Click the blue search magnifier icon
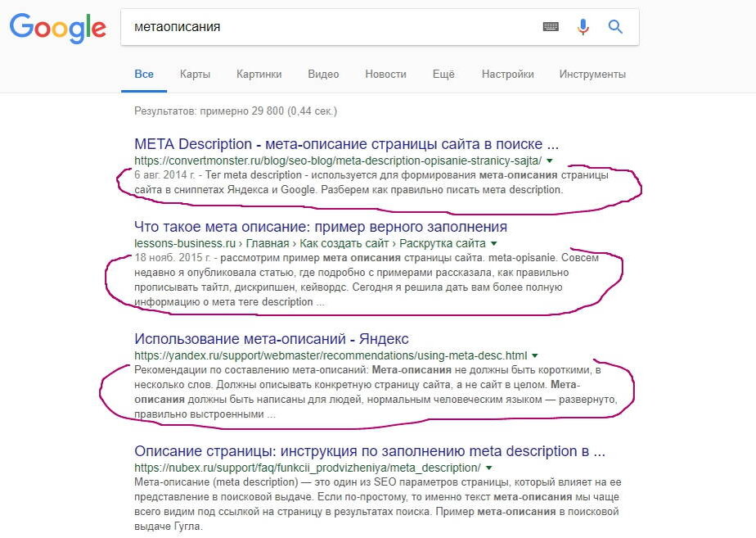 614,25
